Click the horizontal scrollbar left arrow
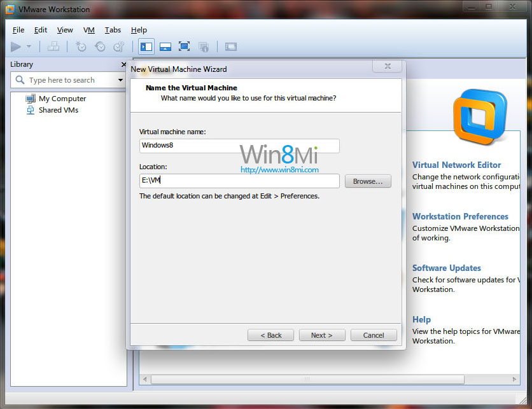 coord(145,379)
